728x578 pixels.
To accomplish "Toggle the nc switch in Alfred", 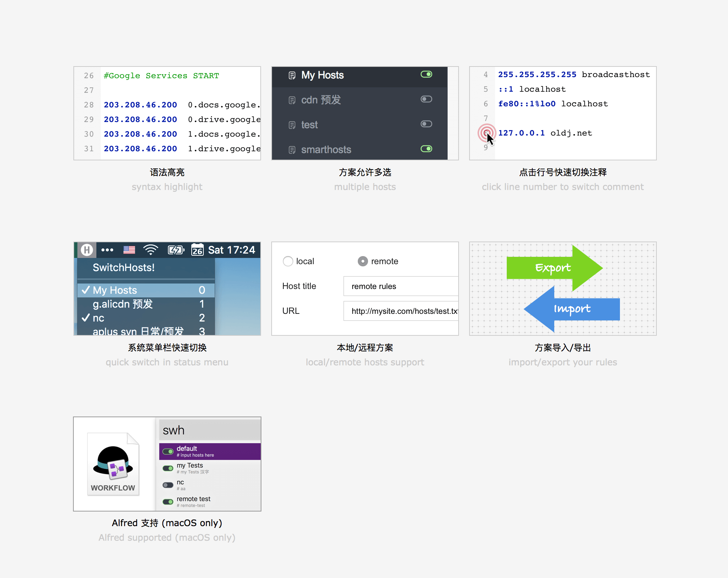I will (168, 485).
